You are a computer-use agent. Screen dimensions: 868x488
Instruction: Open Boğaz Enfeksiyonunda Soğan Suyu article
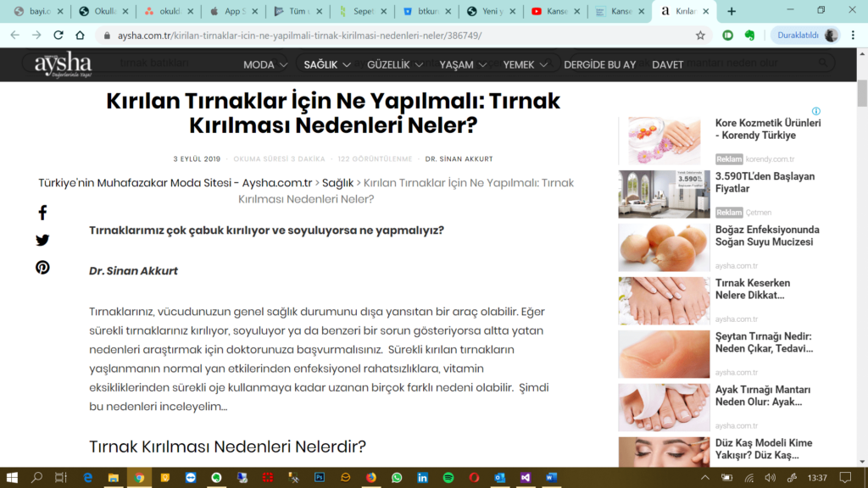pyautogui.click(x=767, y=236)
